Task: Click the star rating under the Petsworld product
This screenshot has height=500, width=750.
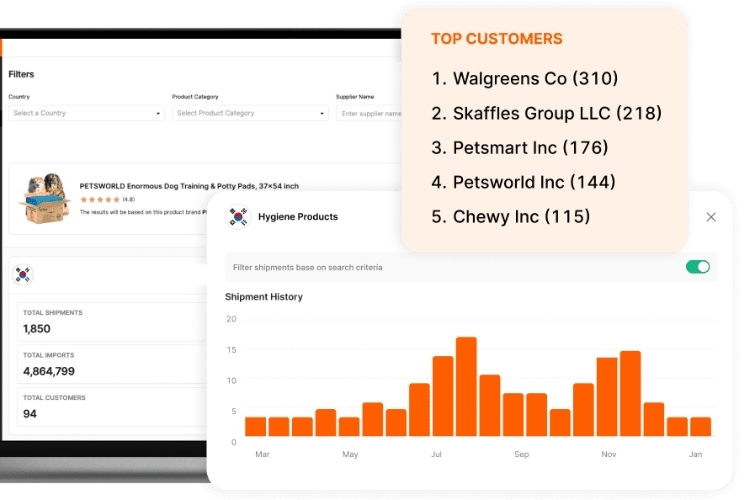Action: coord(100,199)
